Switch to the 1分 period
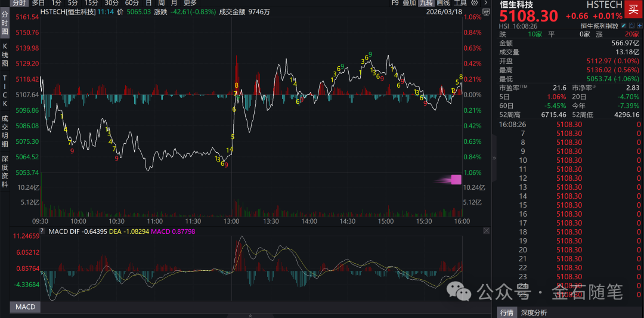 click(x=57, y=3)
